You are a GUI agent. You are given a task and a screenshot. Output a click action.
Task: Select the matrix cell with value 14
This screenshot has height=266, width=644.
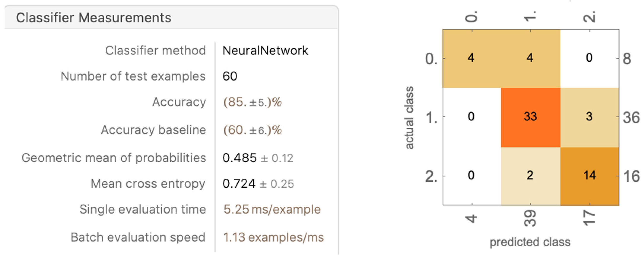[590, 175]
